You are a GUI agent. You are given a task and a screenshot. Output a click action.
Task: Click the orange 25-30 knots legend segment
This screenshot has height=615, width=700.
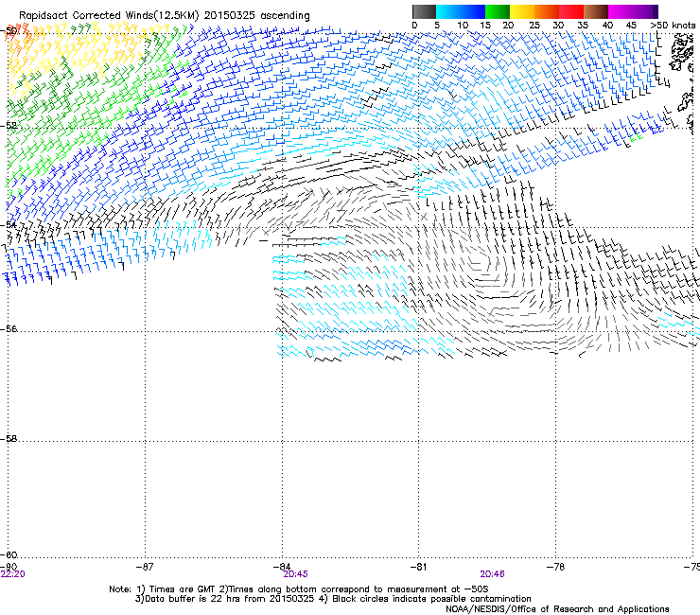(547, 11)
